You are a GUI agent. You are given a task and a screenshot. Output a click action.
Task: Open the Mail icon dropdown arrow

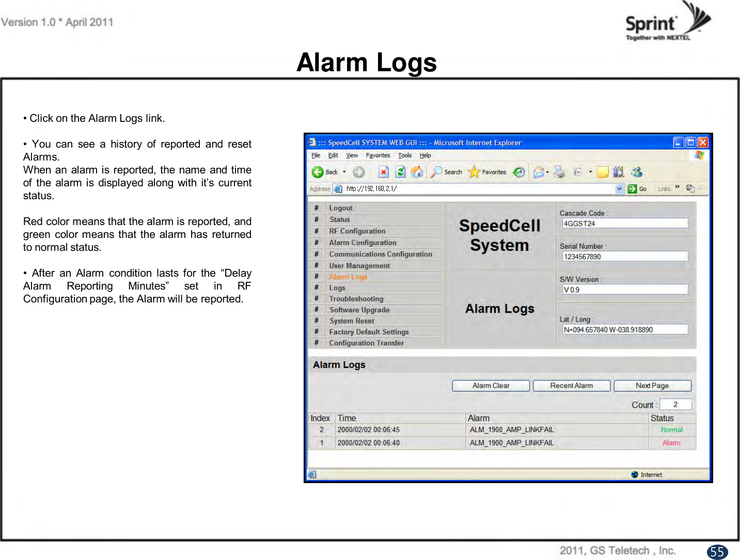point(547,172)
